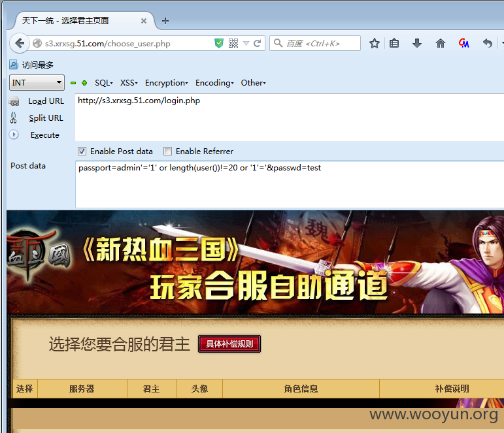
Task: Click Load URL label
Action: coord(46,101)
